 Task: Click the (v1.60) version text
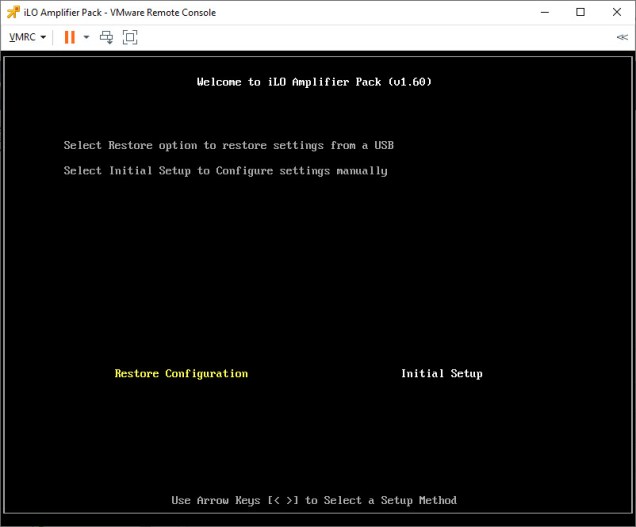(x=410, y=82)
